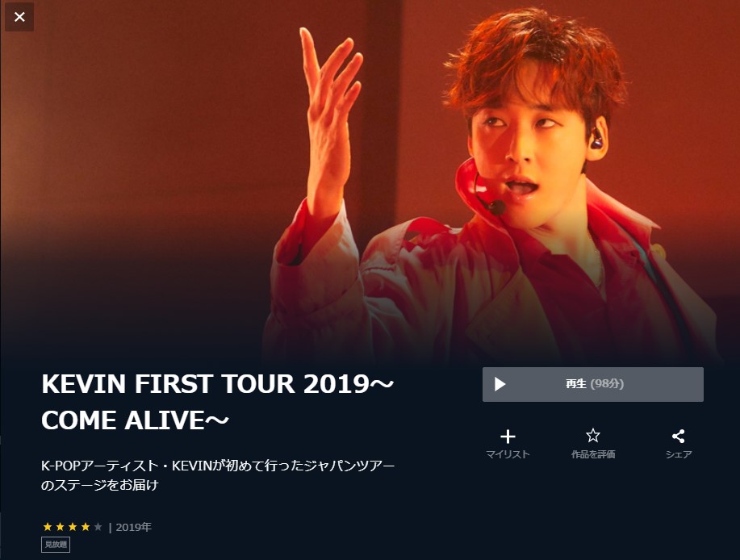Close the detail overlay with X
Screen dimensions: 740x560
click(19, 17)
